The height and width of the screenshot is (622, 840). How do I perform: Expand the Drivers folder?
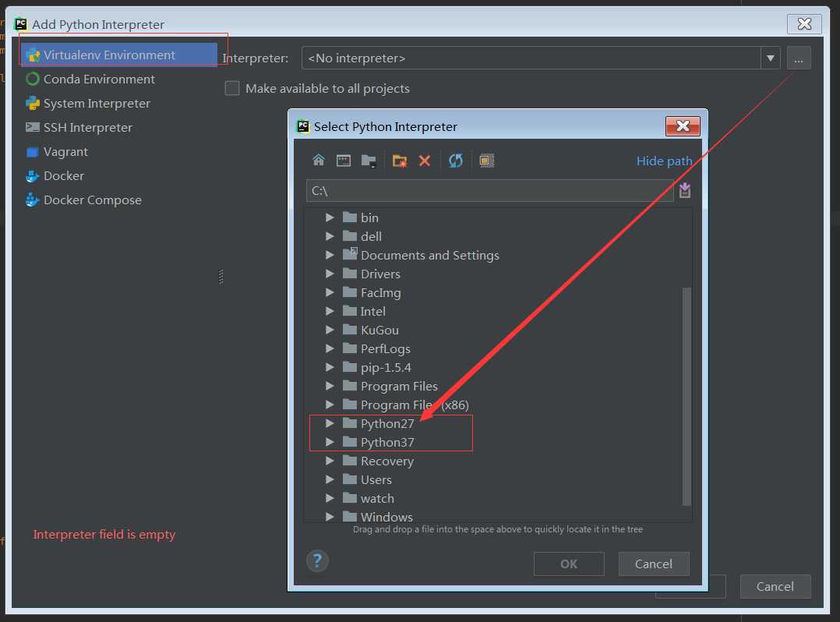pyautogui.click(x=330, y=274)
